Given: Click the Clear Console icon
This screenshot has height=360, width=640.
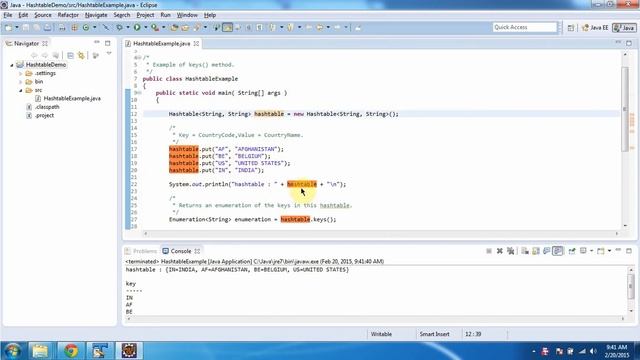Looking at the screenshot, I should [x=525, y=251].
